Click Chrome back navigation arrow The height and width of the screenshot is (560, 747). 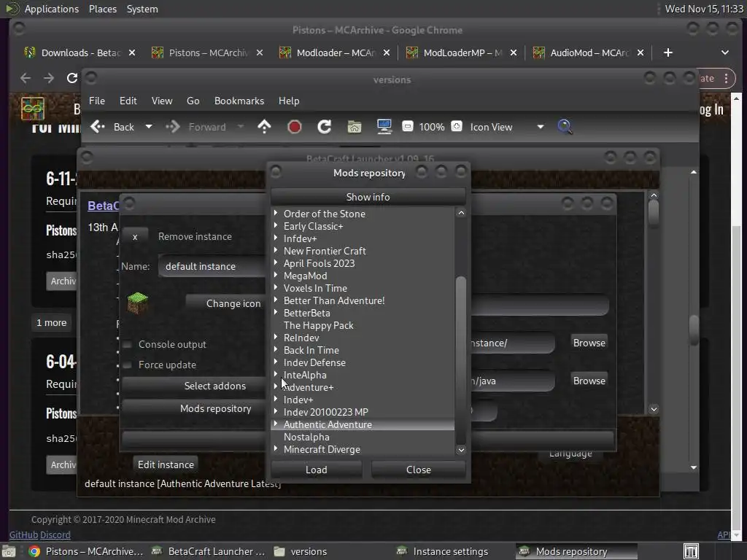pyautogui.click(x=26, y=78)
